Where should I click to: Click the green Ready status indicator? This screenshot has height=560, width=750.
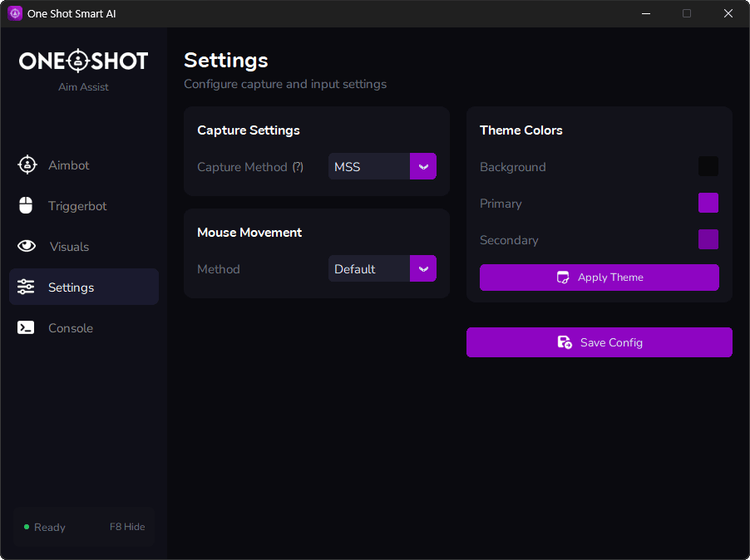point(27,527)
